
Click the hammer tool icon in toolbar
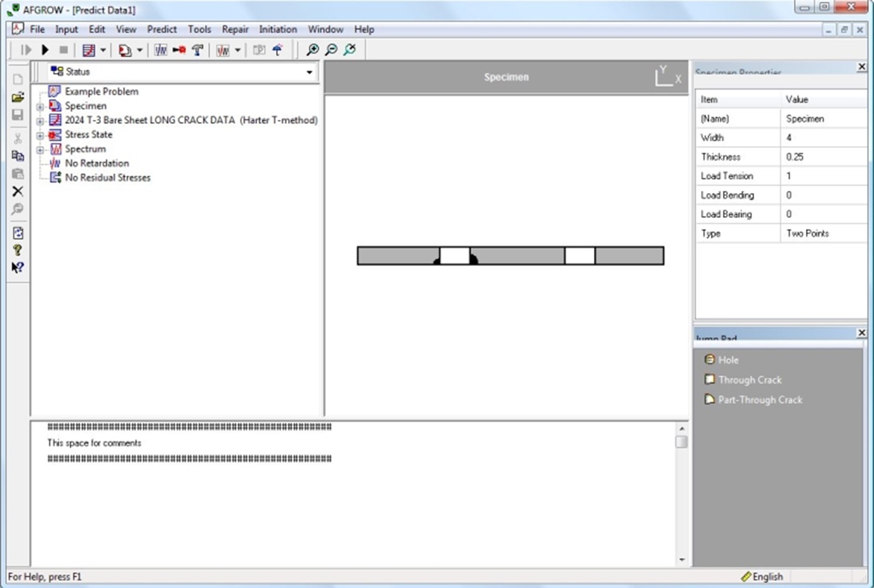(198, 50)
